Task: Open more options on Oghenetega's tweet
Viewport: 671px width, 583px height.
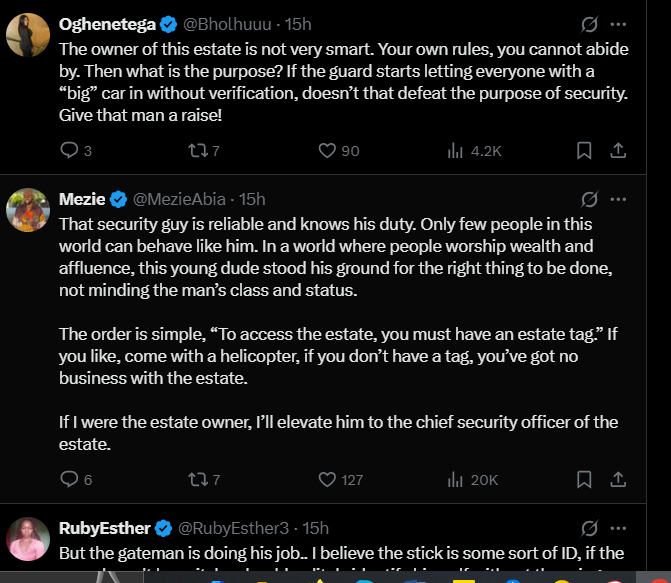Action: coord(619,23)
